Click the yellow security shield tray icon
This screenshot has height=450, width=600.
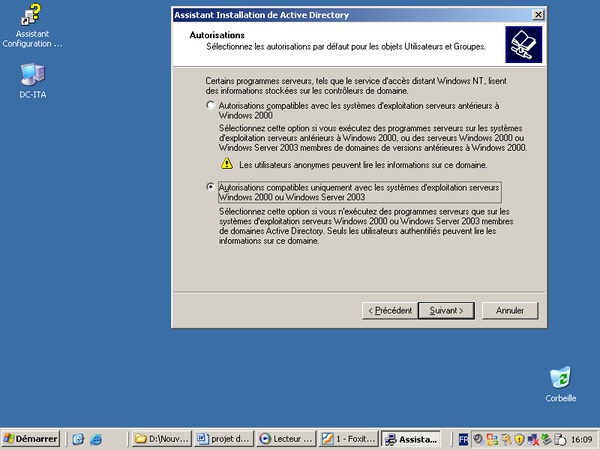(520, 439)
